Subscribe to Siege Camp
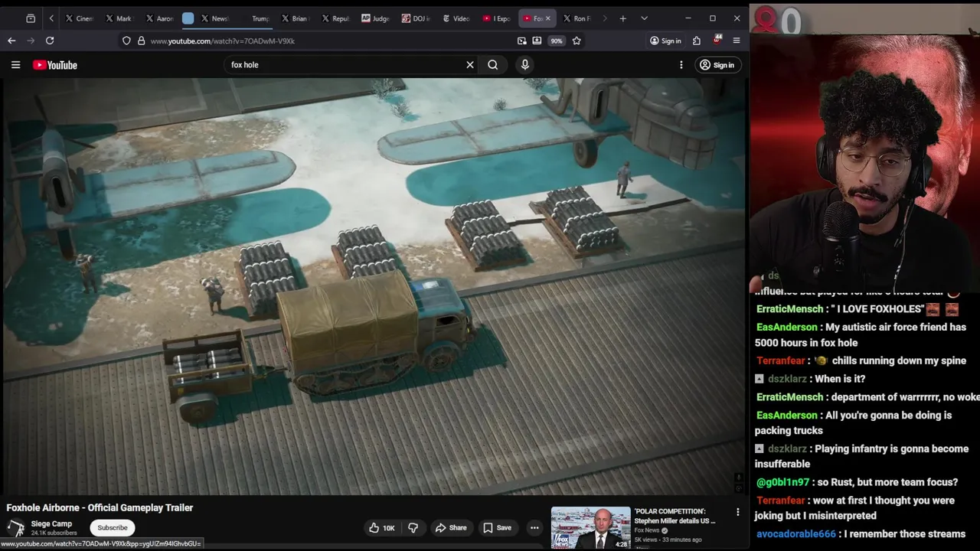The image size is (980, 551). (113, 528)
